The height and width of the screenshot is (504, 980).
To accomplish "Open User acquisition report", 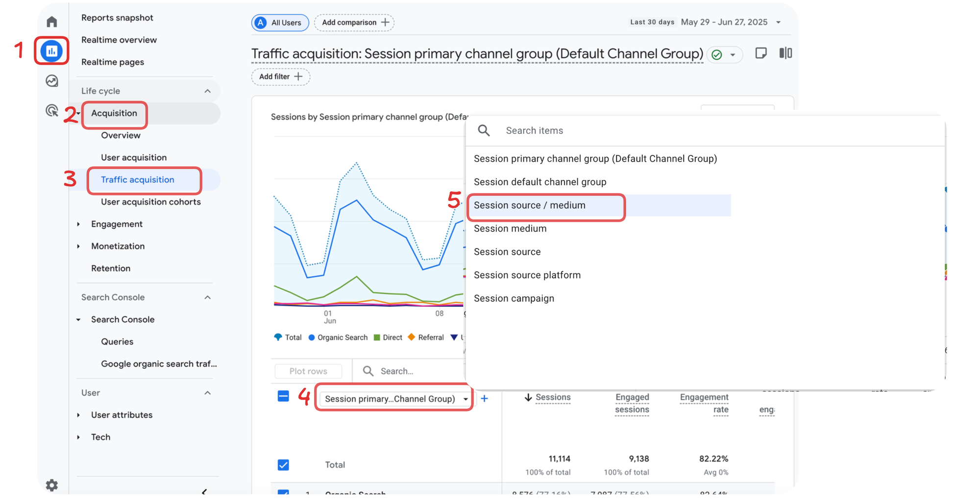I will pyautogui.click(x=134, y=157).
